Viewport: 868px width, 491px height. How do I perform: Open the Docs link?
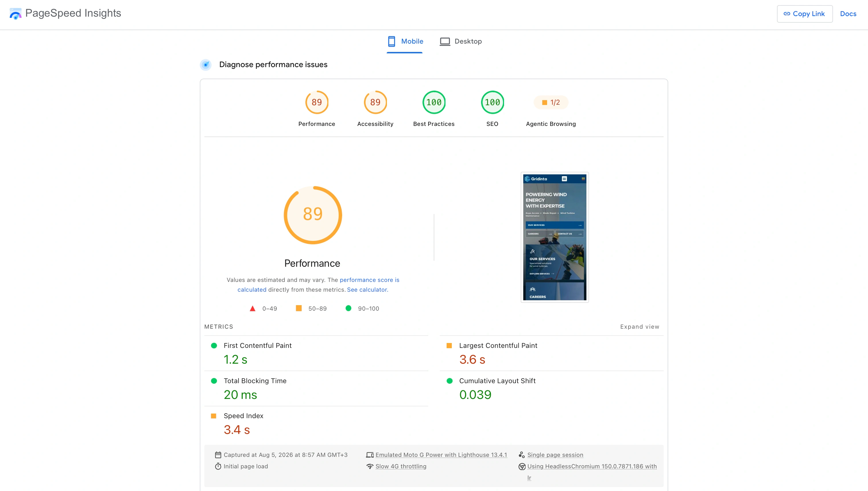pos(848,14)
